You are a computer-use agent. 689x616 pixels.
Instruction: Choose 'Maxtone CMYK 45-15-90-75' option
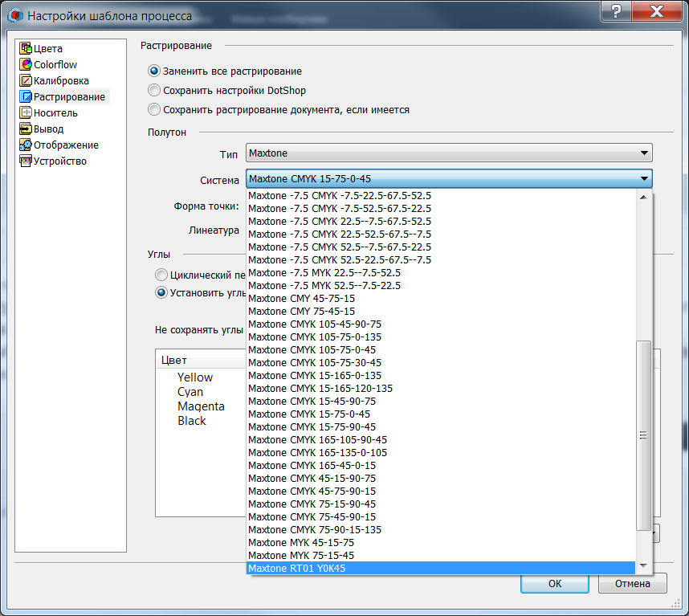tap(441, 478)
